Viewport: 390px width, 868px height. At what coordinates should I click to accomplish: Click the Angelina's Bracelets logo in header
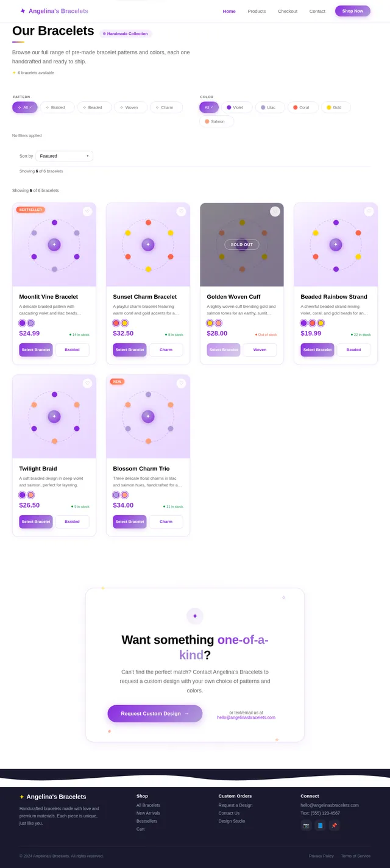(54, 11)
